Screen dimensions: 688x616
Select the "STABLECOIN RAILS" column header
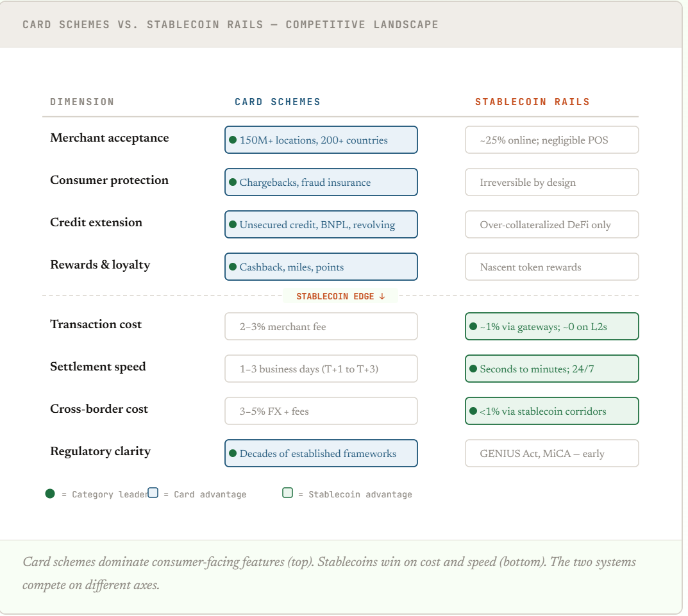click(x=532, y=102)
